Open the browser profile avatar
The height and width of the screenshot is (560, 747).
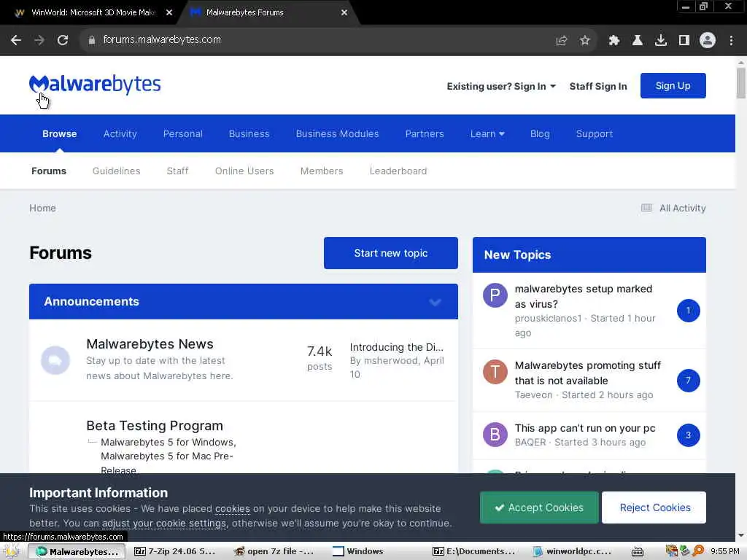[x=708, y=41]
